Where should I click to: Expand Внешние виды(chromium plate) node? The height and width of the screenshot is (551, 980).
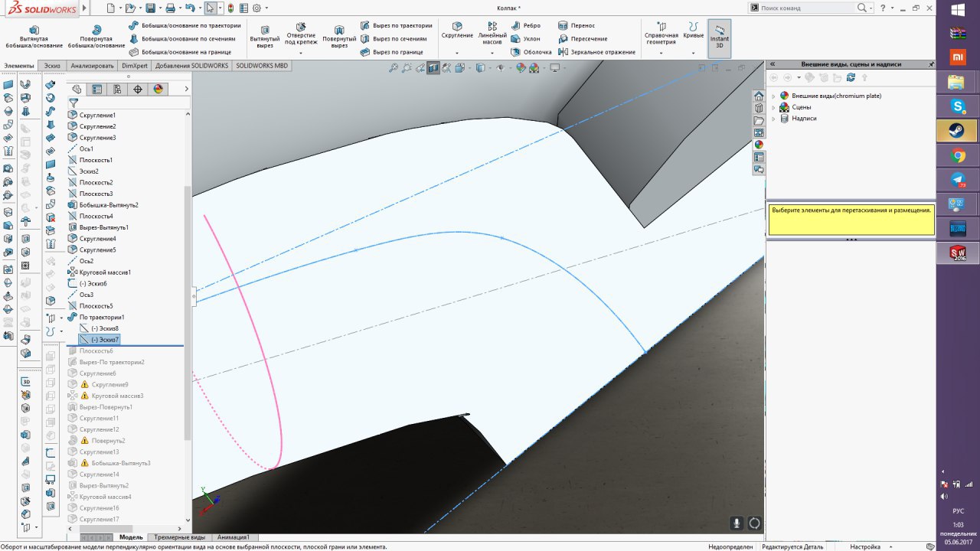[773, 96]
